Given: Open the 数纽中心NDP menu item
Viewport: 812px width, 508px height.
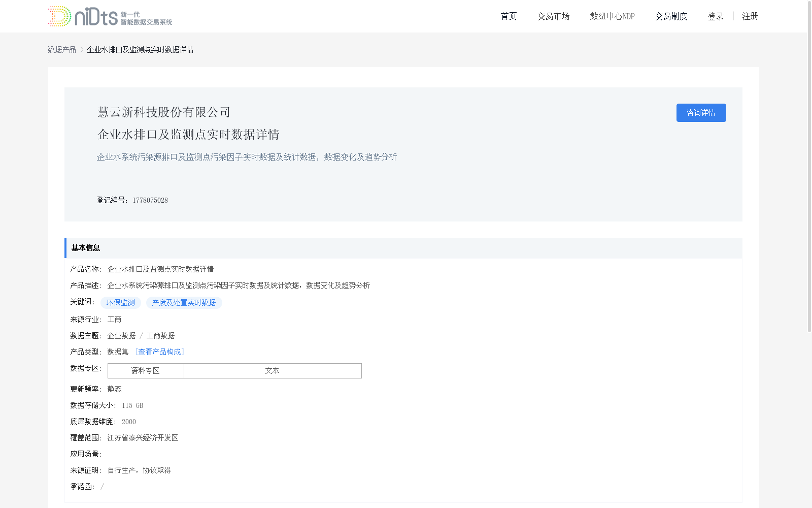Looking at the screenshot, I should [x=612, y=16].
